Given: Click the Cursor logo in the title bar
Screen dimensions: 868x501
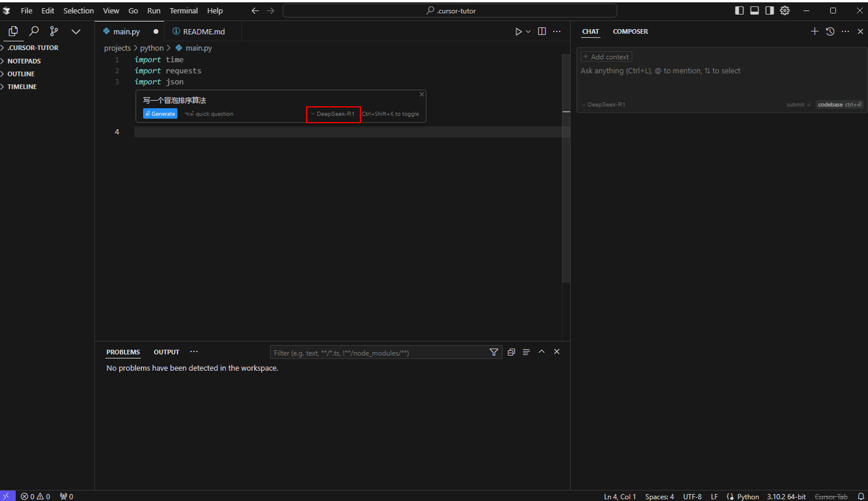Looking at the screenshot, I should click(6, 11).
